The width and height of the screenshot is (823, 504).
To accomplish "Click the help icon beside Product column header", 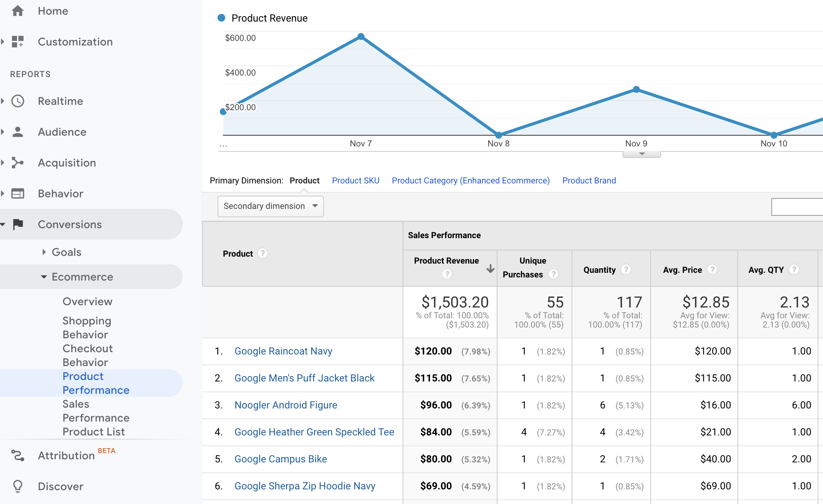I will point(263,253).
